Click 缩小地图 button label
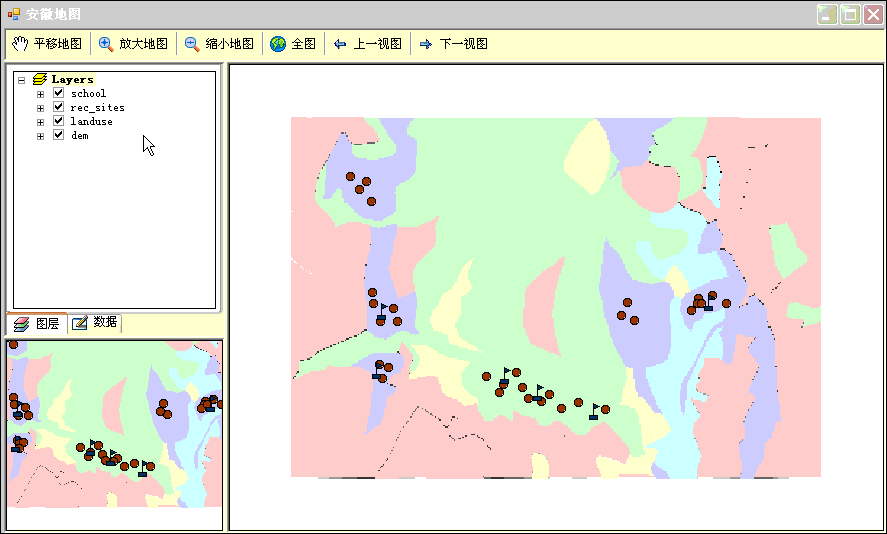The width and height of the screenshot is (887, 534). tap(230, 44)
